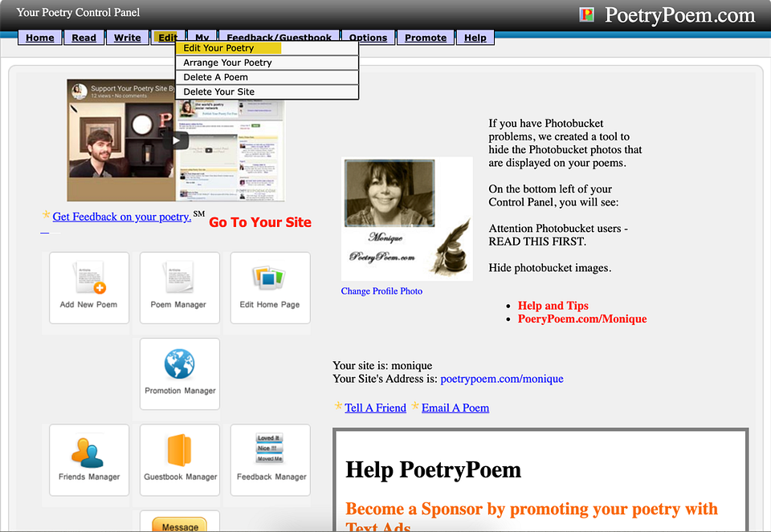The image size is (771, 532).
Task: Open the Feedback Manager icon
Action: tap(270, 460)
